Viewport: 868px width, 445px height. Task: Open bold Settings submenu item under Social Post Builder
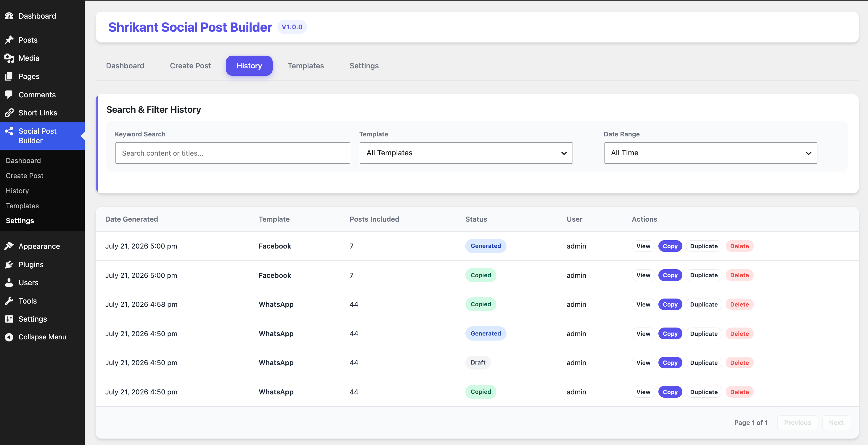(x=20, y=221)
